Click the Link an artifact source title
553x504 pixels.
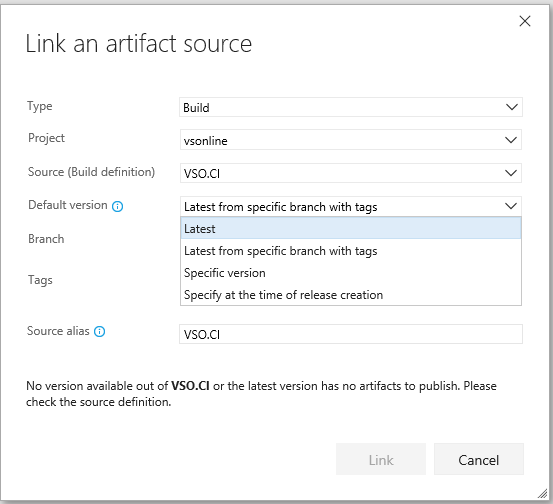click(139, 44)
